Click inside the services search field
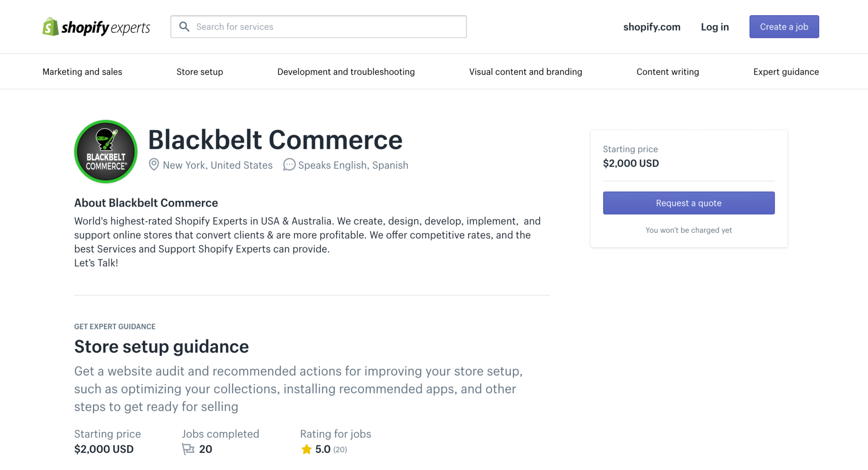Viewport: 868px width, 470px height. point(318,26)
